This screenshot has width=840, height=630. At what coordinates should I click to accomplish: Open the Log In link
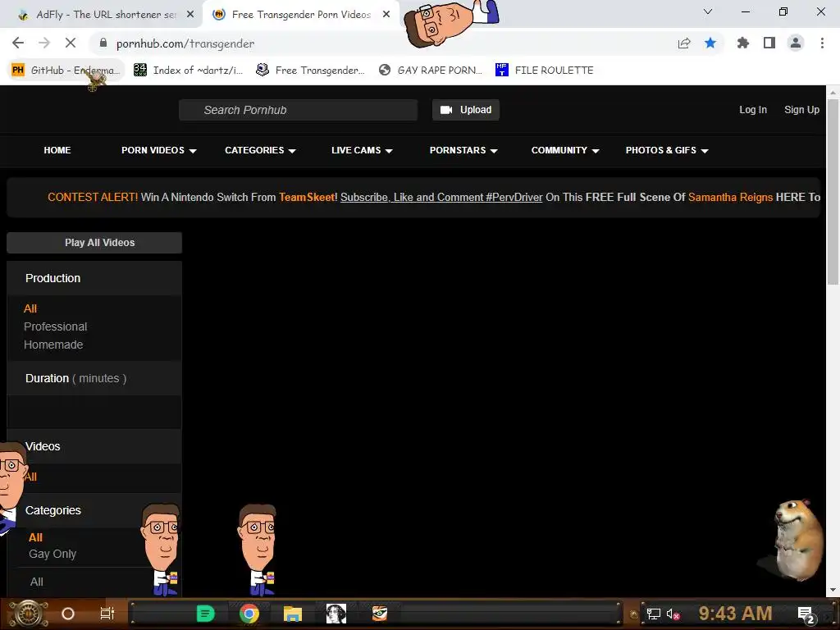[753, 110]
